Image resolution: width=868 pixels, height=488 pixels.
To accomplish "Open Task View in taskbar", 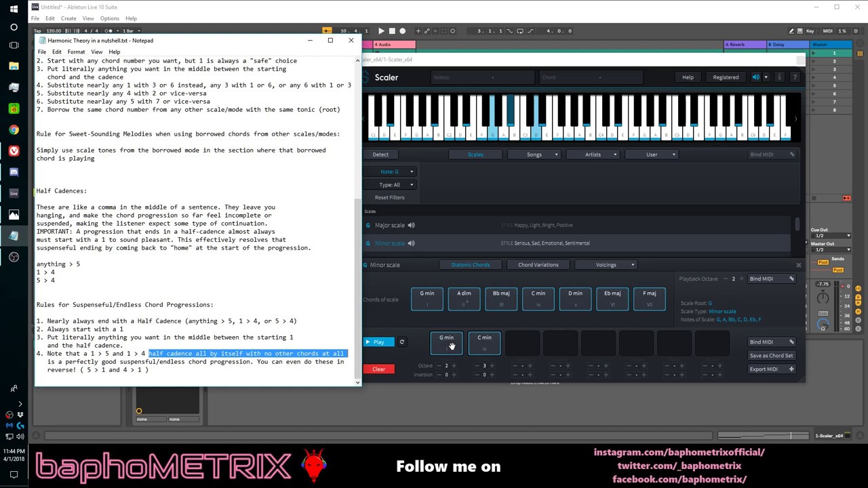I will click(x=14, y=45).
